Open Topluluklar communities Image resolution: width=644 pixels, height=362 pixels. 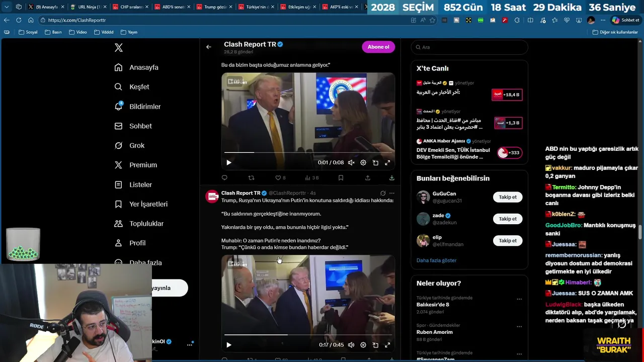point(139,224)
